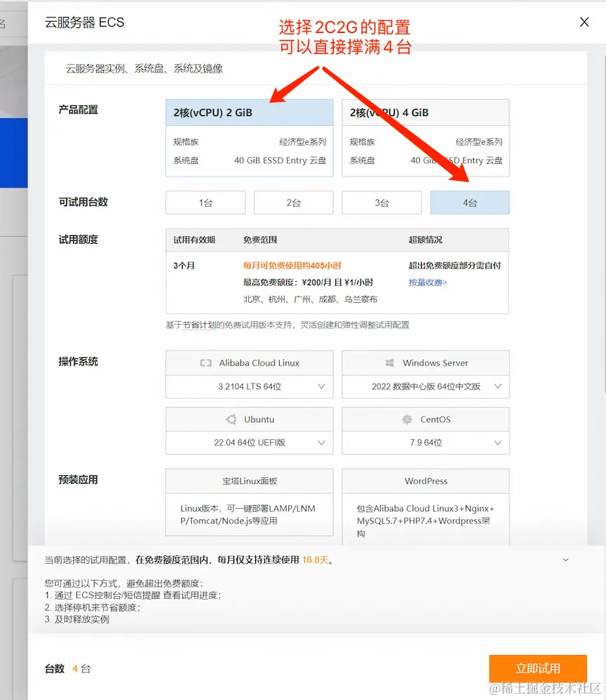Open the 7.9 64位 version dropdown
The width and height of the screenshot is (606, 700).
(425, 443)
